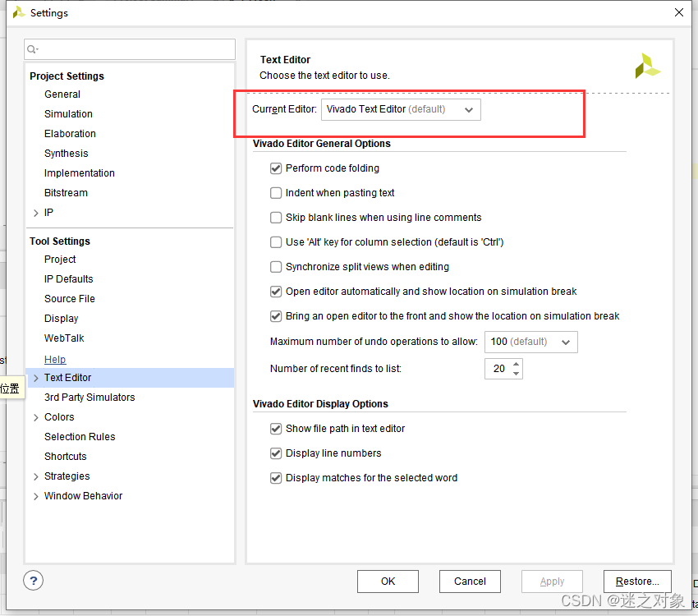Click the OK button
698x616 pixels.
click(x=388, y=582)
